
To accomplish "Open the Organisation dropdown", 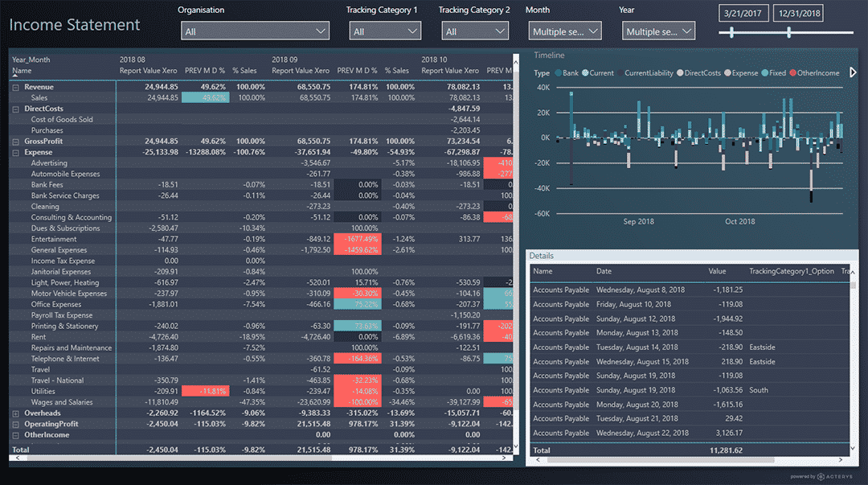I will 256,31.
